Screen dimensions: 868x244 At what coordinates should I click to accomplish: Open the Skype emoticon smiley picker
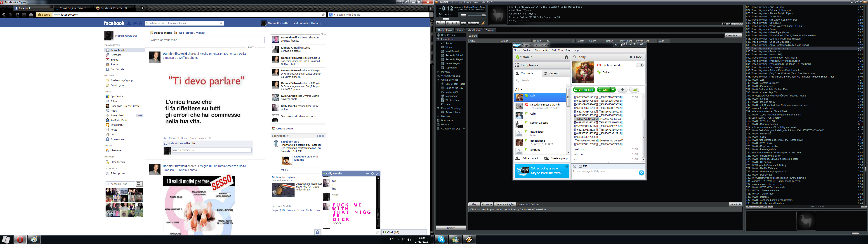(575, 166)
